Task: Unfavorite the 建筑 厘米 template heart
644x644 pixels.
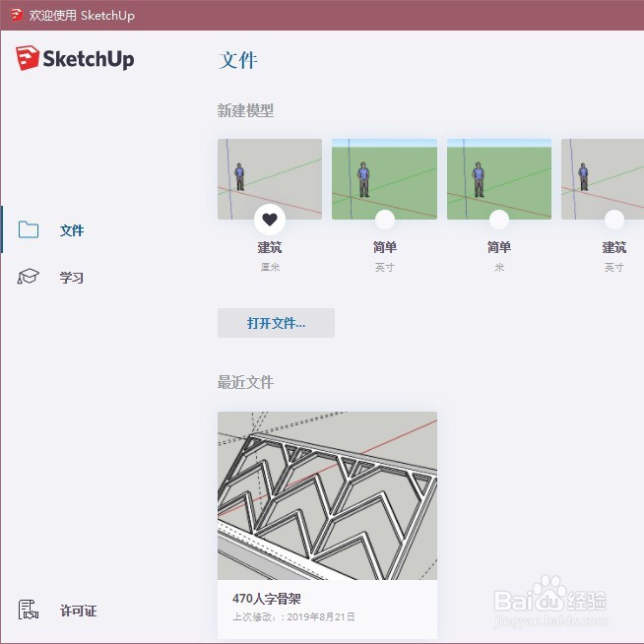Action: pos(270,220)
